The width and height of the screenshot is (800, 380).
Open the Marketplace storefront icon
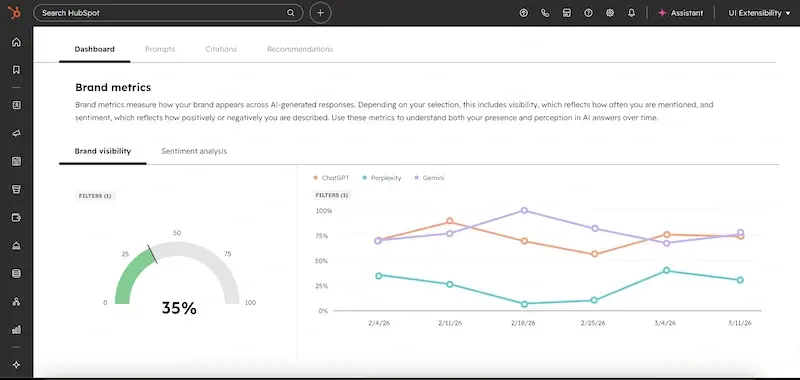[x=567, y=13]
